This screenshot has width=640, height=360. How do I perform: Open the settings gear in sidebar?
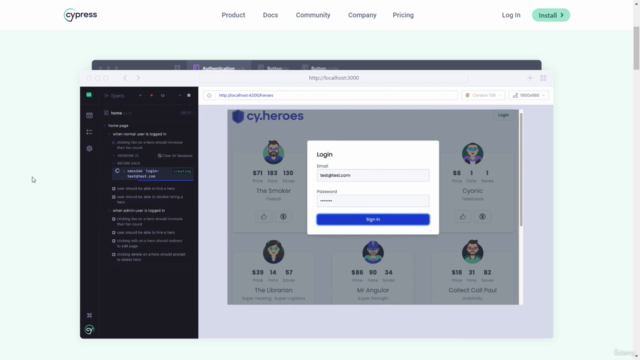tap(89, 149)
